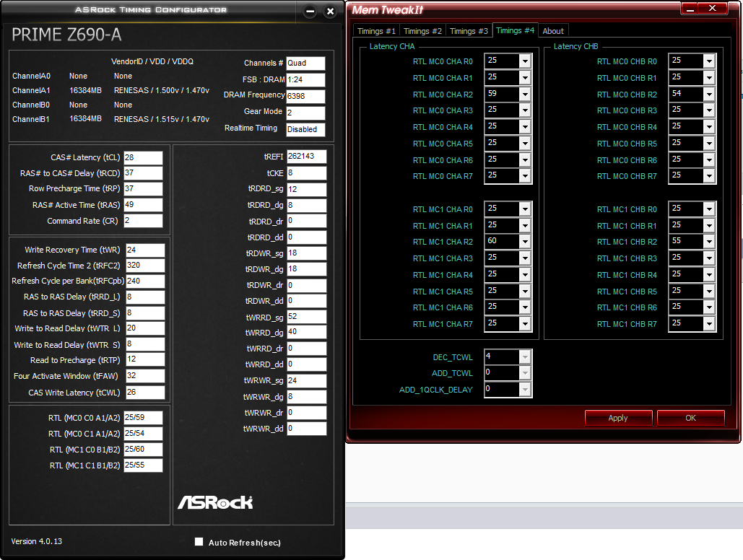The width and height of the screenshot is (743, 560).
Task: Click the Channels # field showing Quad
Action: click(x=305, y=63)
